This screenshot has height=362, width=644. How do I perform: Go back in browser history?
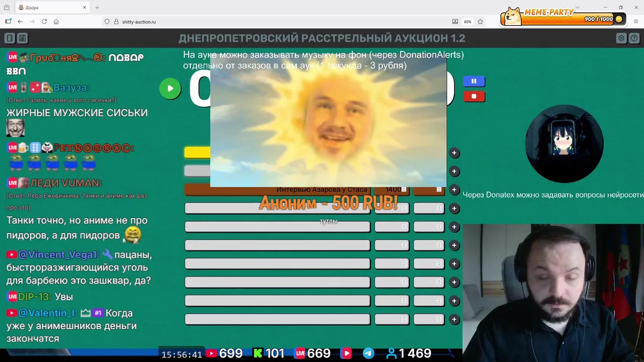click(20, 22)
